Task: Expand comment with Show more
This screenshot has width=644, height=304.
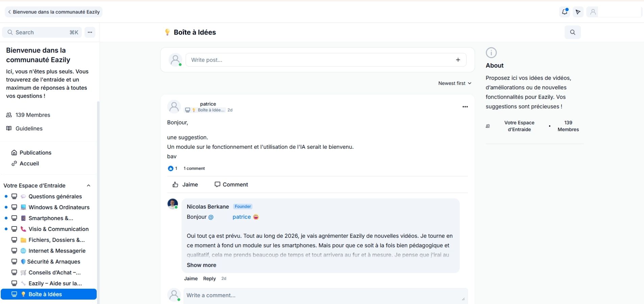Action: [201, 265]
